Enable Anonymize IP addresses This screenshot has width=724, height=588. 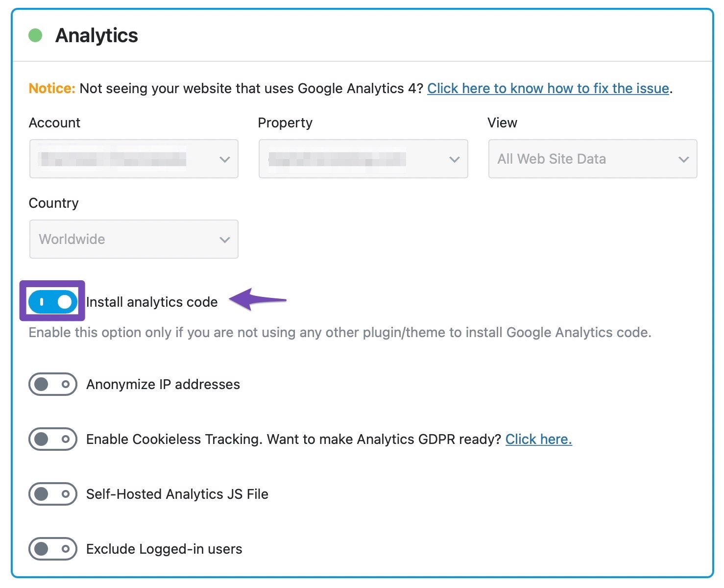(x=52, y=384)
